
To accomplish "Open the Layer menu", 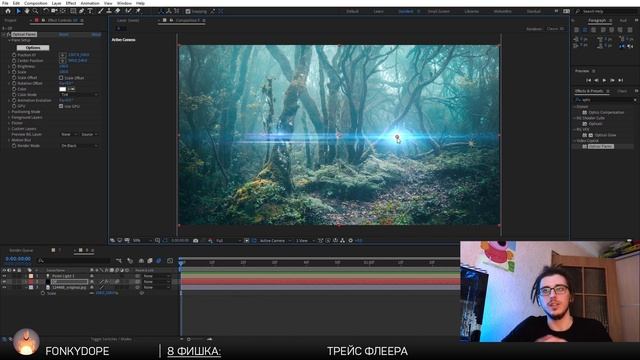I will (x=56, y=3).
